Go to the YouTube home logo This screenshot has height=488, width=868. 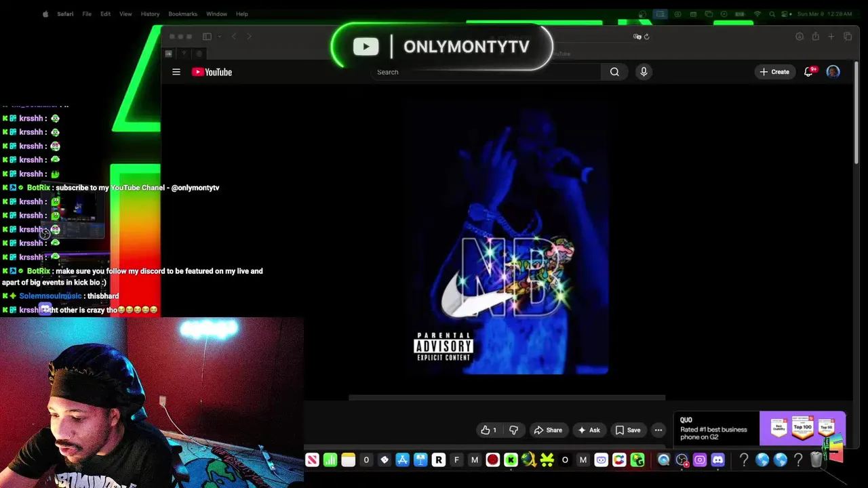[x=212, y=72]
